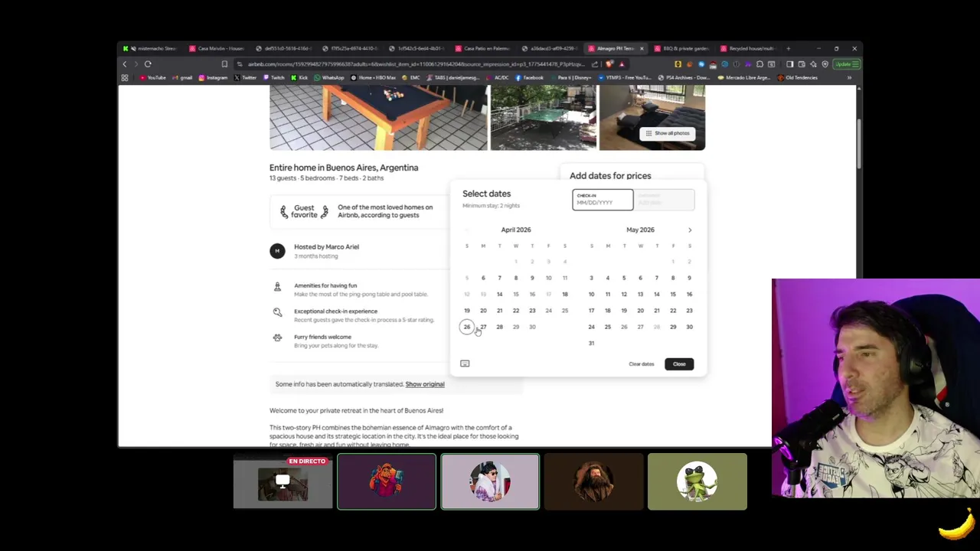This screenshot has height=551, width=980.
Task: Open Old Tendencies bookmark
Action: pyautogui.click(x=798, y=77)
